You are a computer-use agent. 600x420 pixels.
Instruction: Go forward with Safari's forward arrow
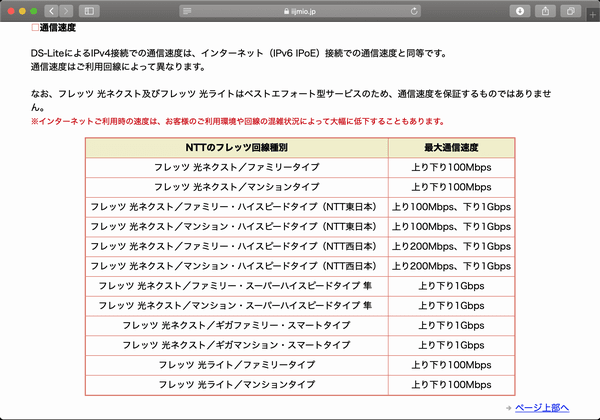point(66,11)
